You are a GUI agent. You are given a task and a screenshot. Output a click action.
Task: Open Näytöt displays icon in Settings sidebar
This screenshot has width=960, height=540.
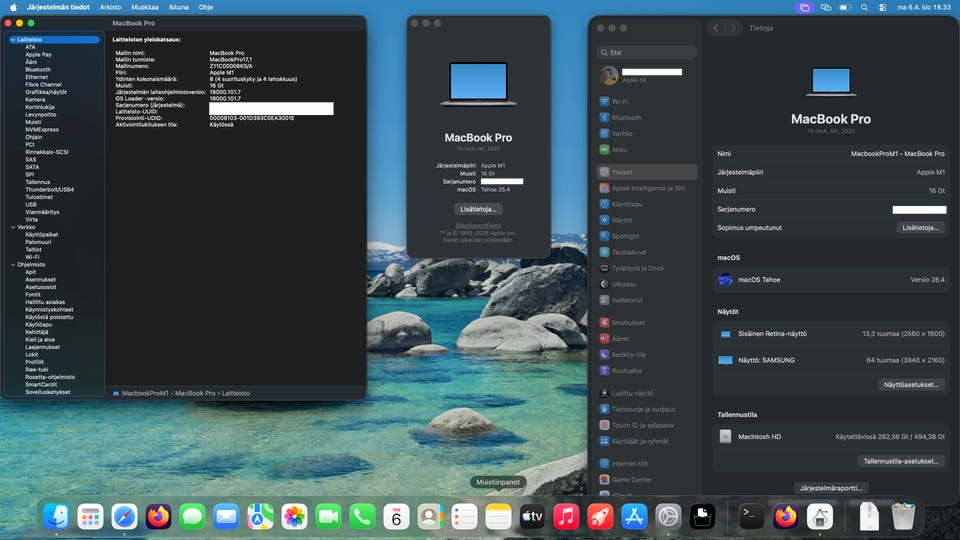[x=604, y=220]
